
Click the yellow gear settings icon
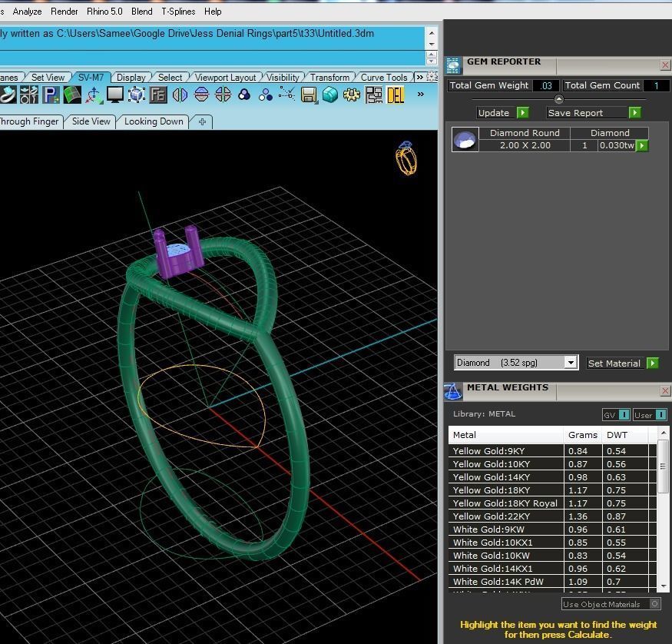(x=352, y=95)
